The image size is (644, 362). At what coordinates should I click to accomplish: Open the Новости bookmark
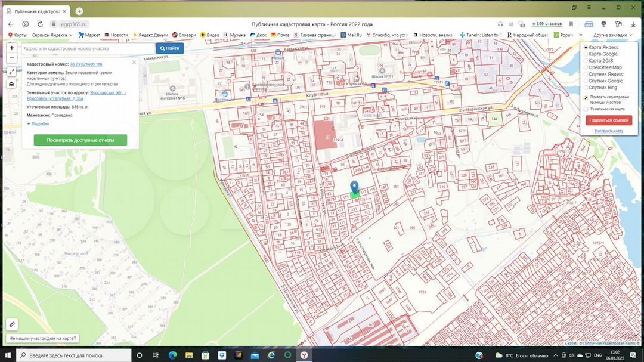click(x=119, y=35)
